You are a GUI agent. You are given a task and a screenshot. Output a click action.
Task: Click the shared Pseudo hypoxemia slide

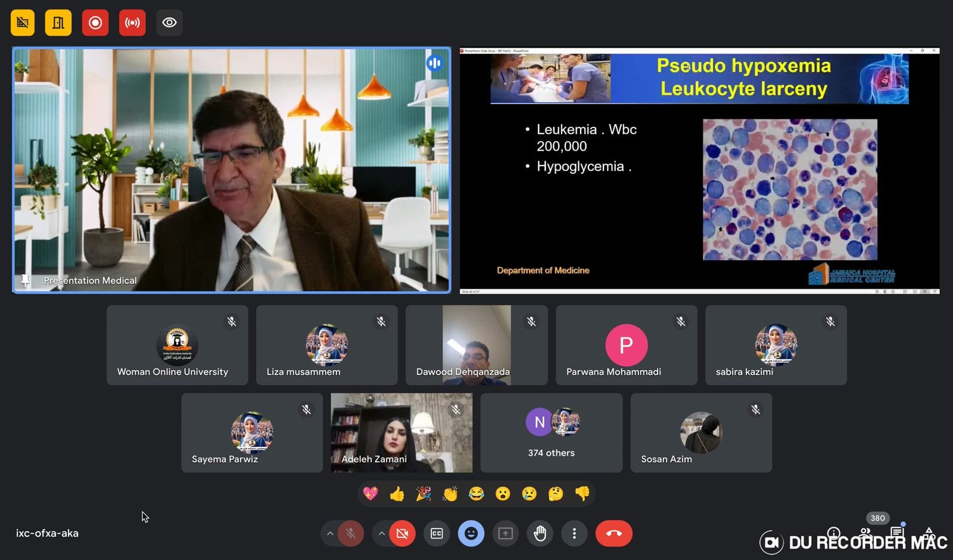click(x=699, y=171)
